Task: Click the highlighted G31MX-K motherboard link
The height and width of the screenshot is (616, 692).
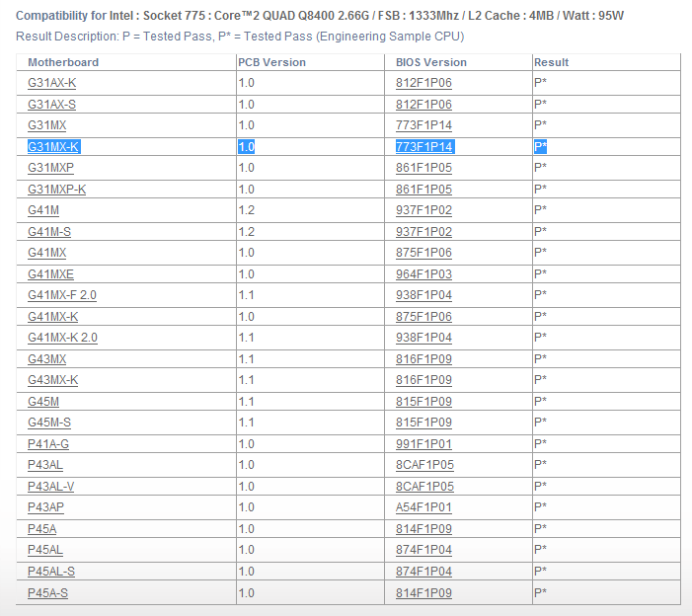Action: point(53,146)
